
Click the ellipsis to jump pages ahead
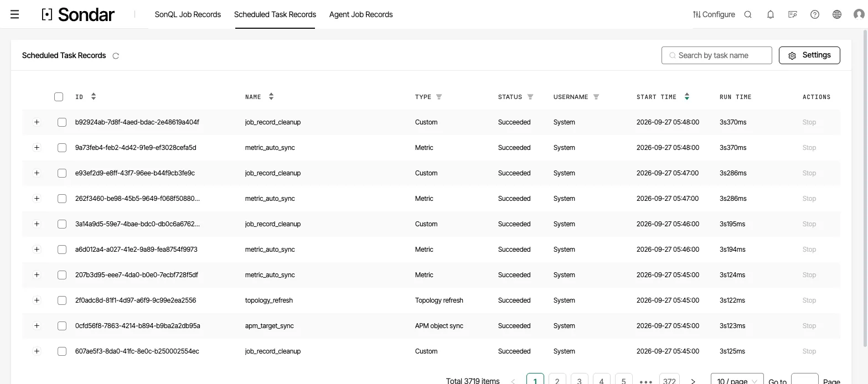(x=646, y=381)
